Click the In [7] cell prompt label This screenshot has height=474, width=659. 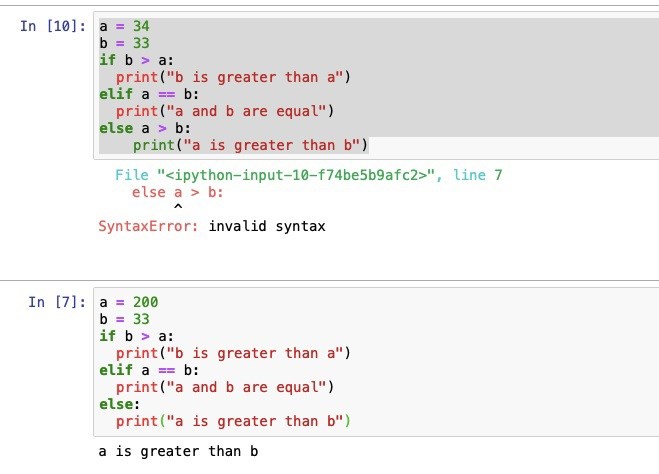click(57, 302)
